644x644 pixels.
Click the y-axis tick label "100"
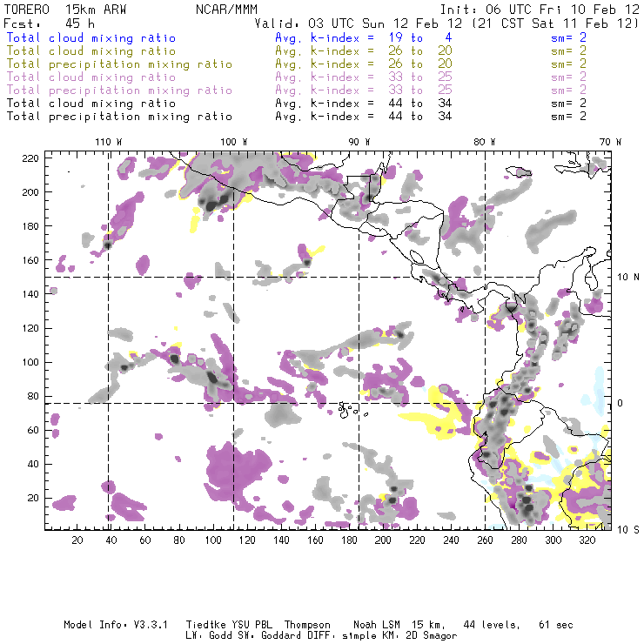click(30, 362)
